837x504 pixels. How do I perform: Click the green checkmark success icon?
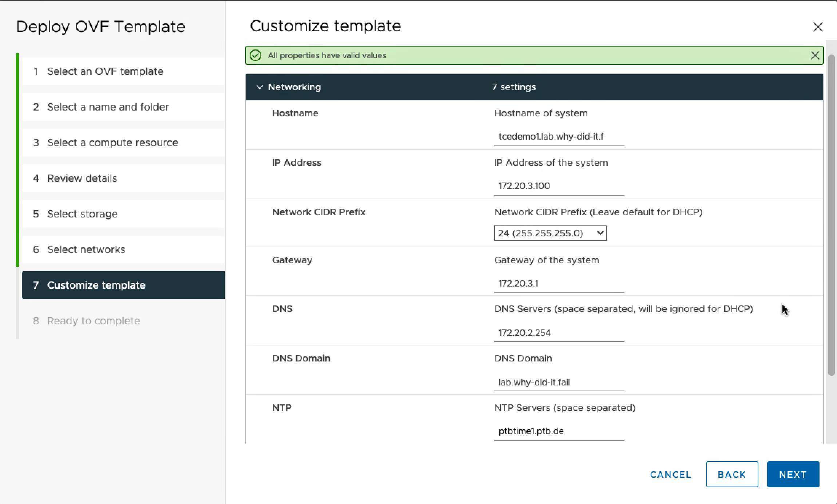point(255,55)
